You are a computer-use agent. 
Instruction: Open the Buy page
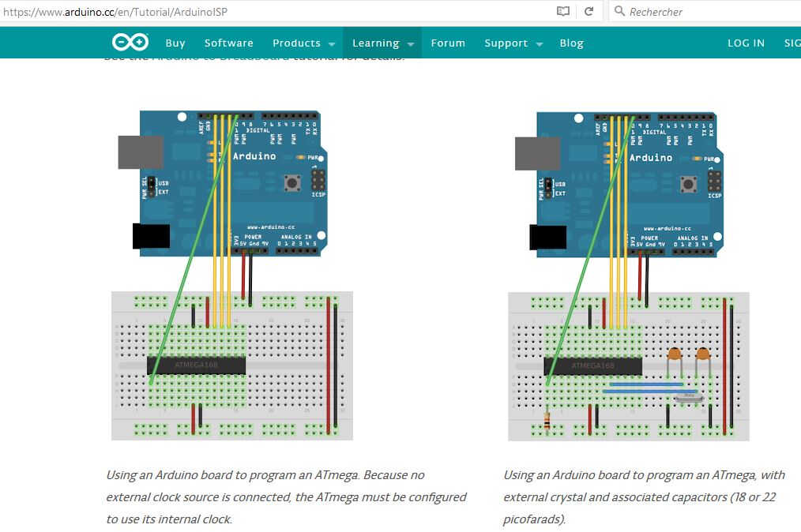(x=175, y=43)
